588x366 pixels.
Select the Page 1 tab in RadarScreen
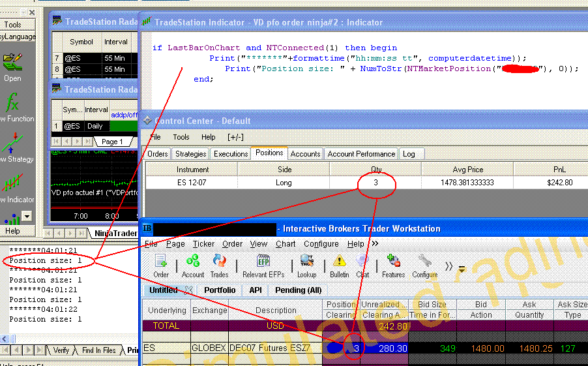(x=112, y=142)
